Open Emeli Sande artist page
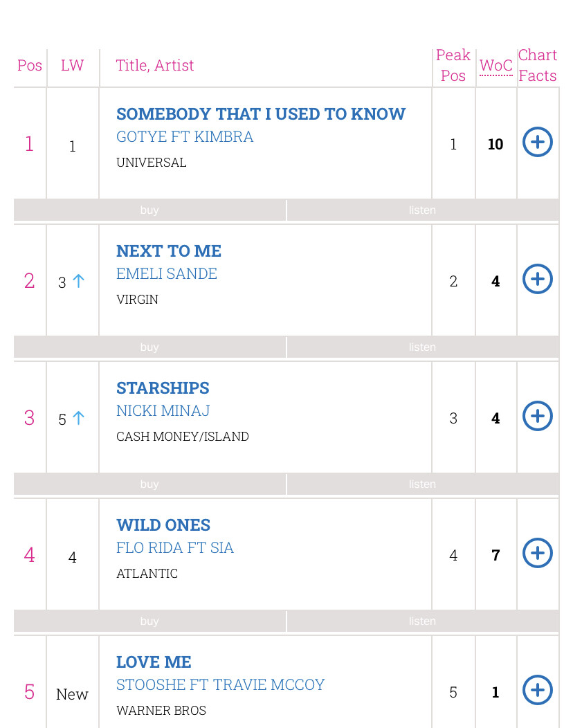Image resolution: width=573 pixels, height=728 pixels. [167, 274]
